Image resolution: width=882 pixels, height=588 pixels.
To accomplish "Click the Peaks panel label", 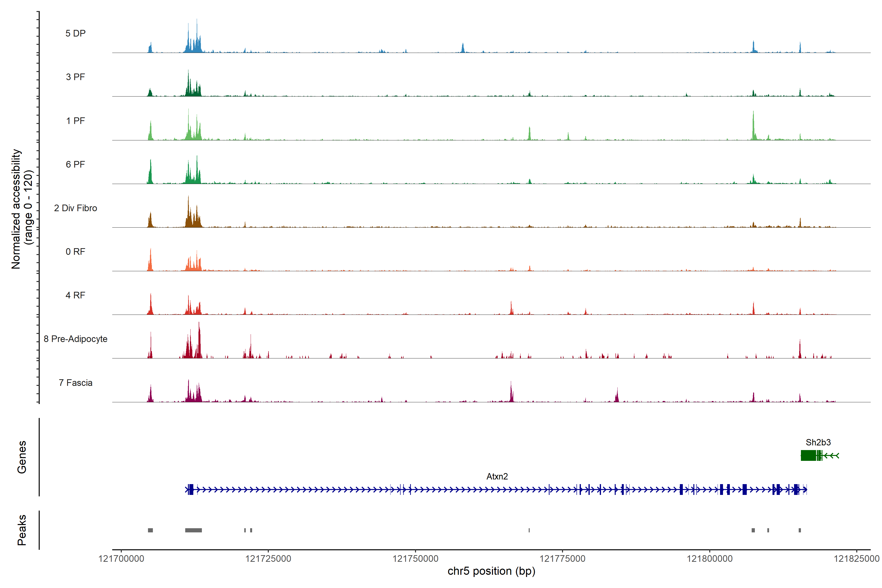I will pyautogui.click(x=22, y=530).
